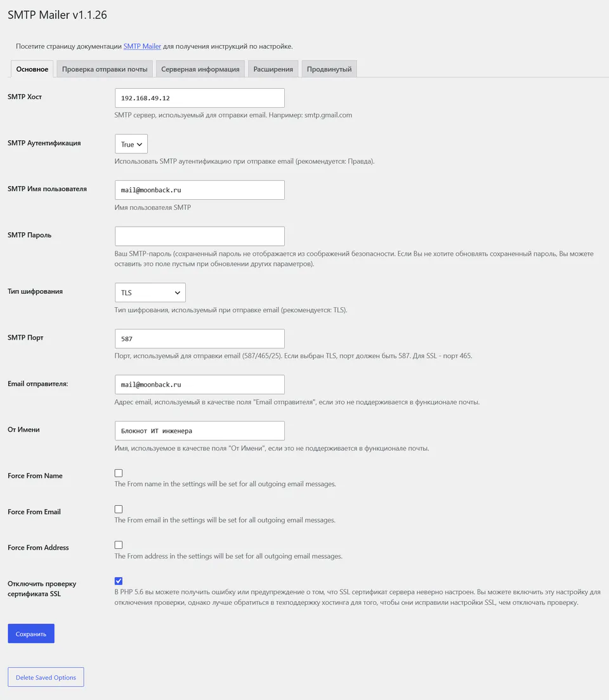This screenshot has height=700, width=609.
Task: Click the Сохранить button
Action: (31, 633)
